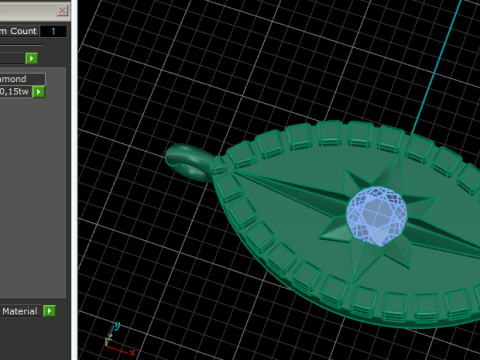Click the Gem Count label
This screenshot has height=360, width=480.
pos(18,31)
